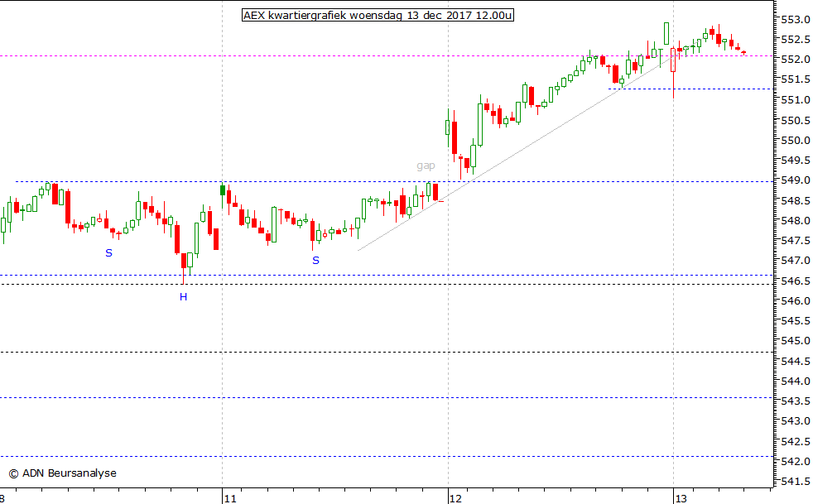Click the 547.0 price axis label
Screen dimensions: 813x504
[x=796, y=261]
